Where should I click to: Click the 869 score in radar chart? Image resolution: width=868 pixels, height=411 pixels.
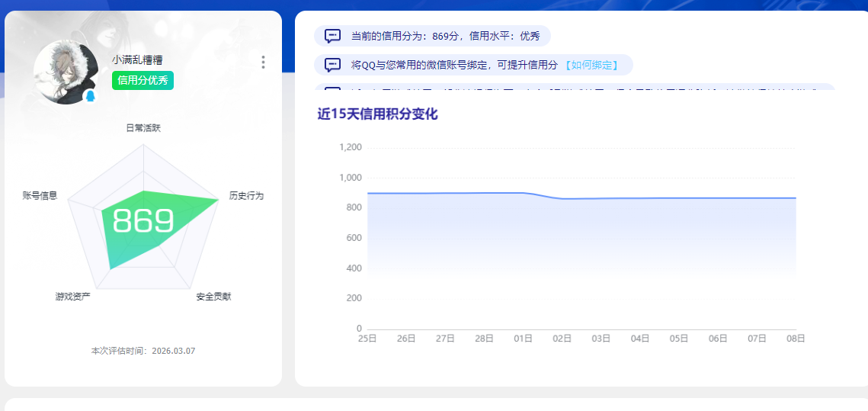click(x=143, y=221)
